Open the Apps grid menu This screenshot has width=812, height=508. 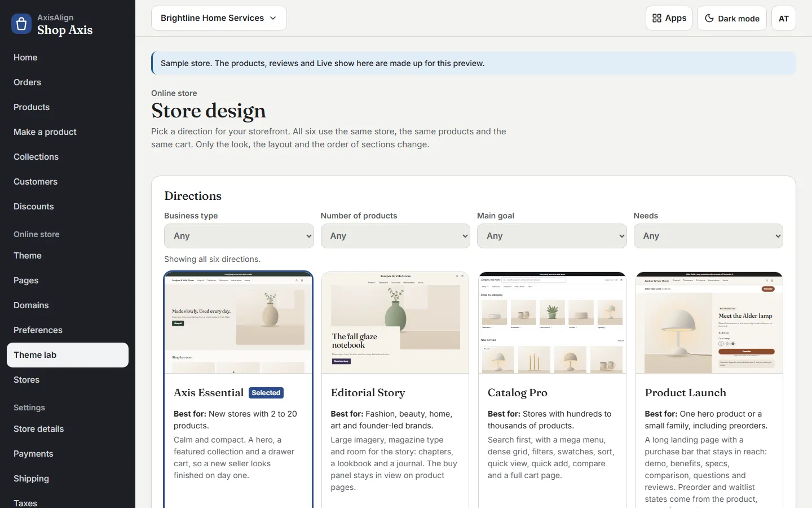click(669, 18)
